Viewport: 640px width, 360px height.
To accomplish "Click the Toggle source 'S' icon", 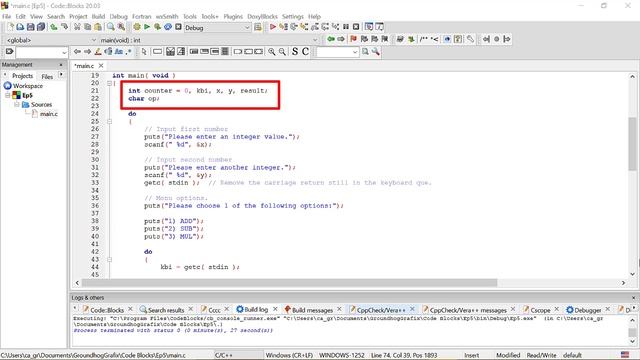I will 295,52.
